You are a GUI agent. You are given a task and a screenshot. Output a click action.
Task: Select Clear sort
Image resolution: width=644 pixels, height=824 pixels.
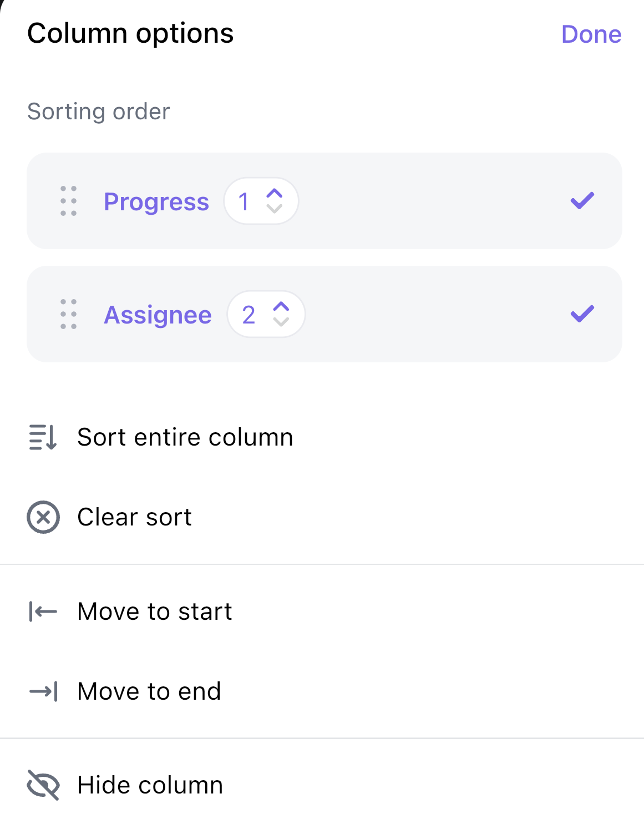point(134,517)
